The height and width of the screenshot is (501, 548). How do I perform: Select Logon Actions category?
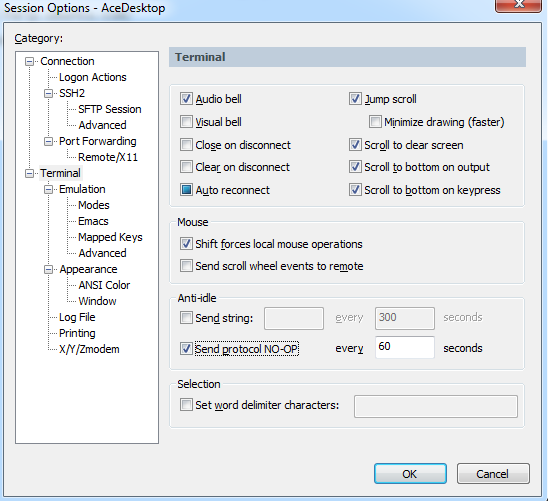pos(93,77)
